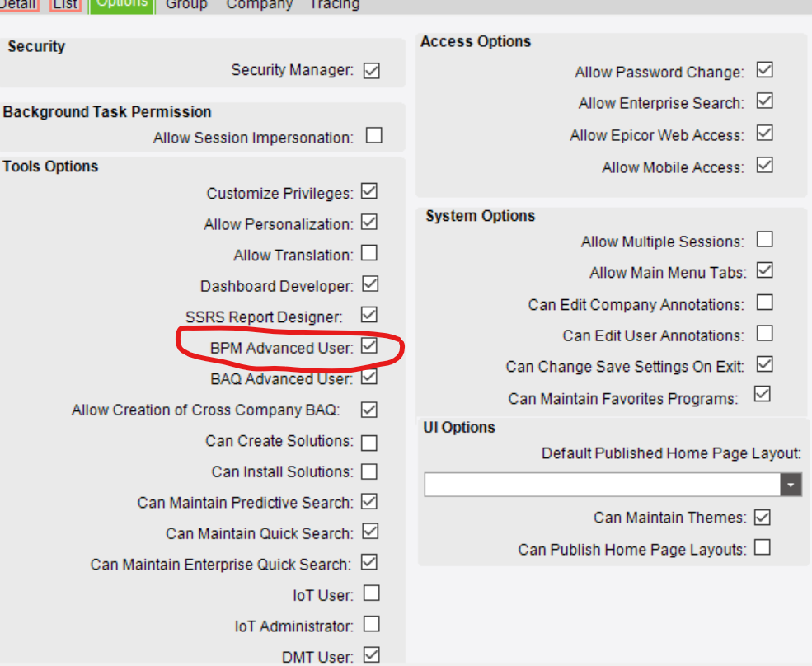This screenshot has height=666, width=812.
Task: Uncheck the DMT User checkbox
Action: (x=371, y=655)
